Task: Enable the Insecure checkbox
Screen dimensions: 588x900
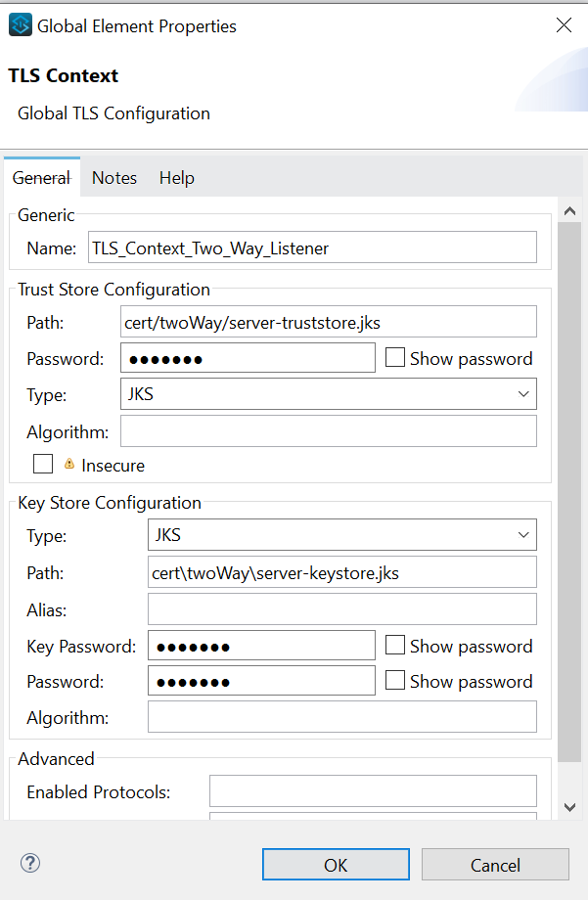Action: (43, 465)
